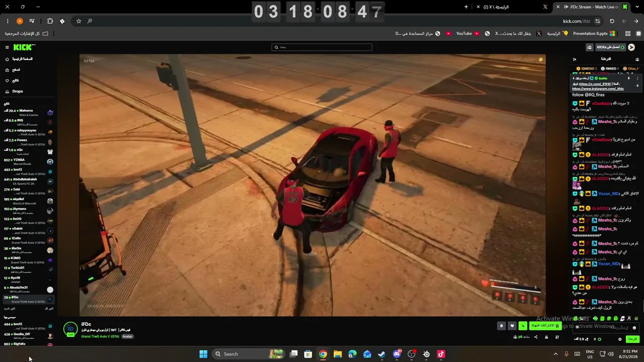
Task: Open Microsoft Store from the taskbar
Action: [308, 354]
